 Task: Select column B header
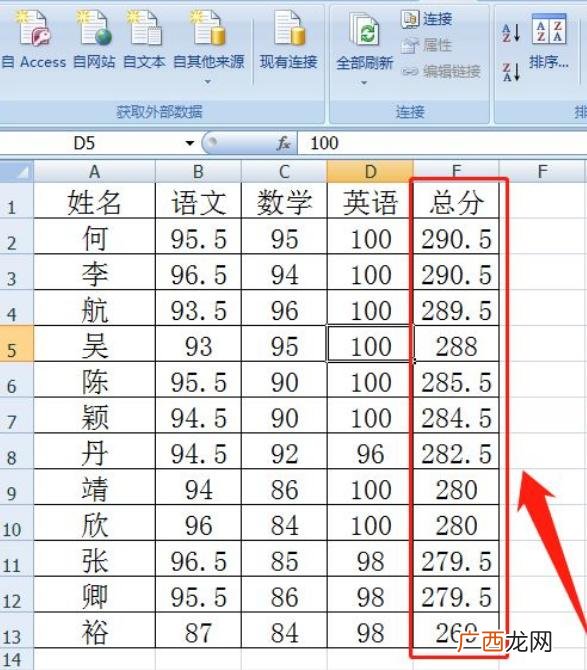(198, 172)
